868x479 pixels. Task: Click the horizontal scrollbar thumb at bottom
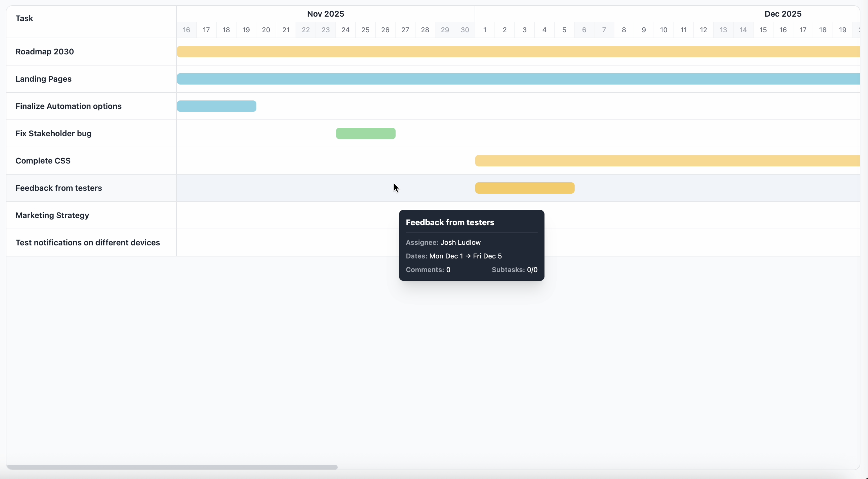172,467
